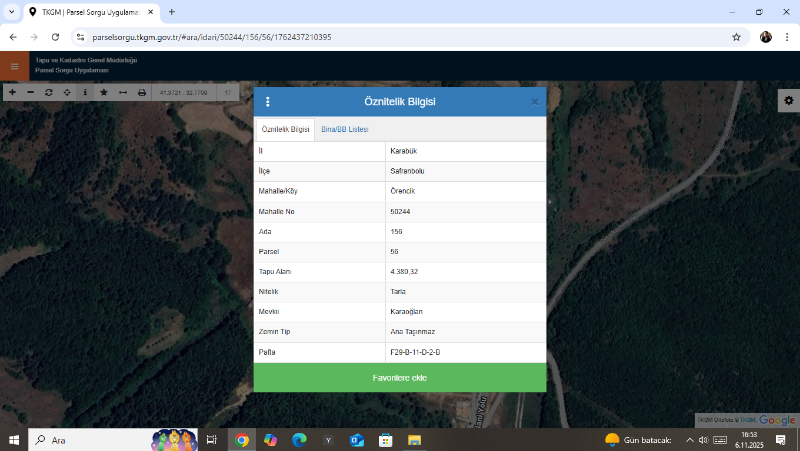Click the zoom in plus tool

coord(12,92)
